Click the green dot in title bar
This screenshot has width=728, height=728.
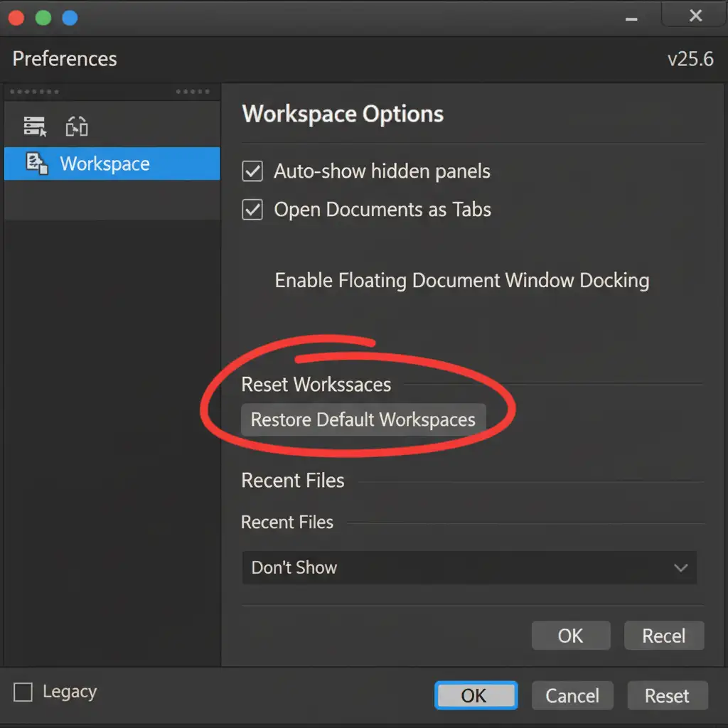[x=43, y=18]
